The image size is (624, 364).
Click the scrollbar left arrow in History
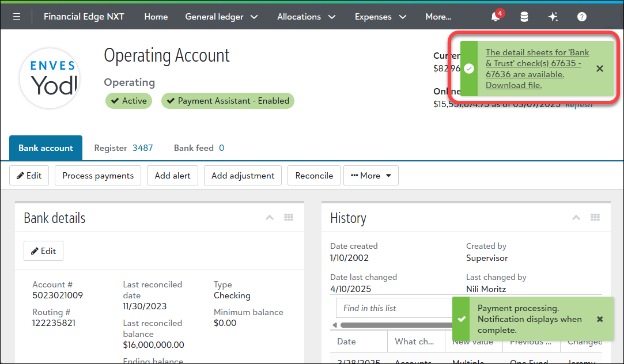pos(334,325)
